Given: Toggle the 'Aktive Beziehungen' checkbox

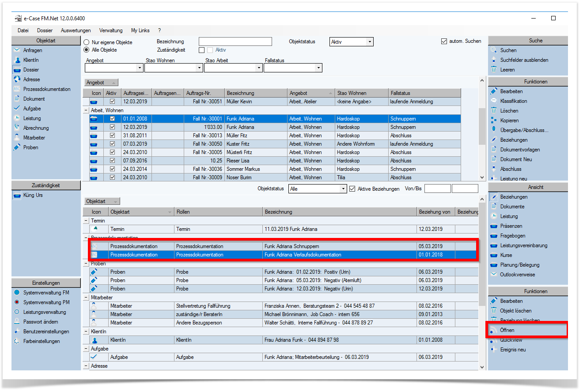Looking at the screenshot, I should (x=352, y=188).
